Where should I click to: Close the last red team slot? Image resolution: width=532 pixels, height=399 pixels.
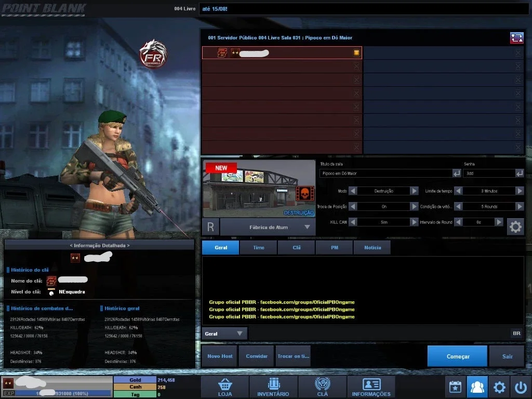[356, 147]
